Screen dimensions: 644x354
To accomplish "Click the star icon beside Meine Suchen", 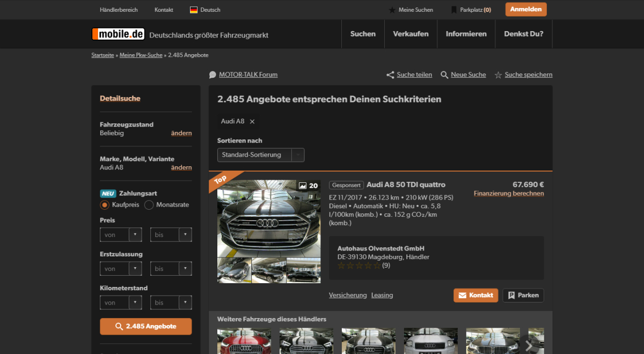I will [392, 10].
